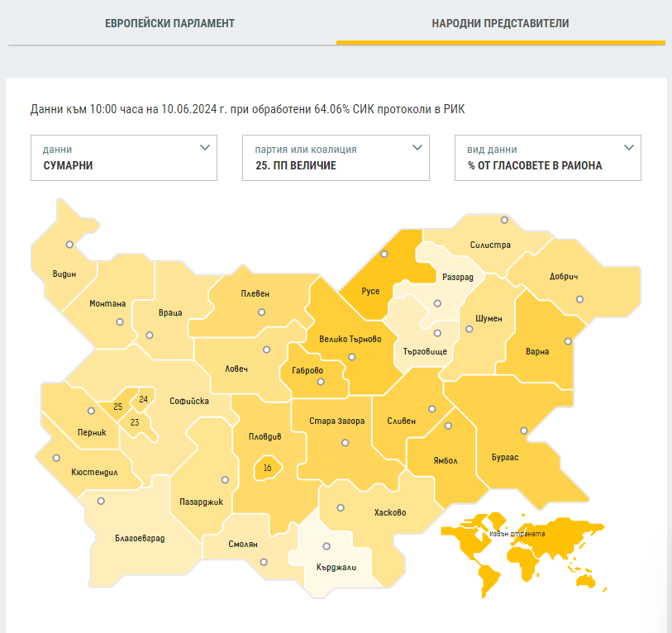This screenshot has height=633, width=672.
Task: Click the Благоевград city marker dot
Action: point(102,501)
